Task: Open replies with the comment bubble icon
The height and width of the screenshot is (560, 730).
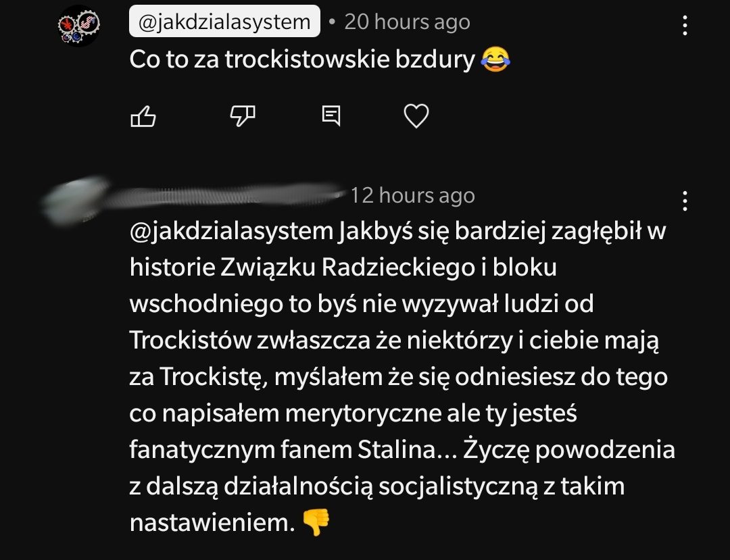Action: tap(331, 116)
